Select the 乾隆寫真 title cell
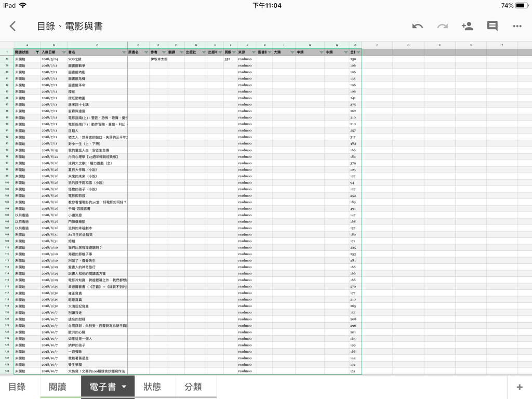This screenshot has height=399, width=532. point(97,300)
